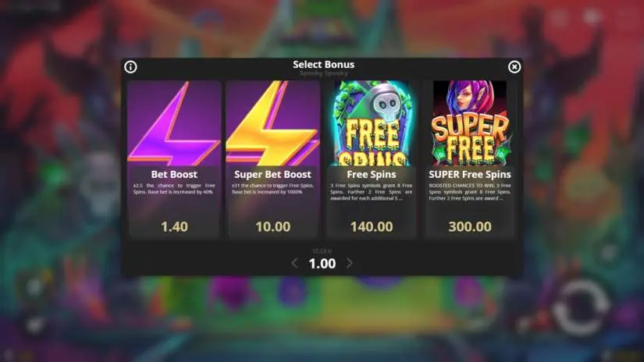Image resolution: width=644 pixels, height=362 pixels.
Task: Decrease stake with the left arrow
Action: 294,263
